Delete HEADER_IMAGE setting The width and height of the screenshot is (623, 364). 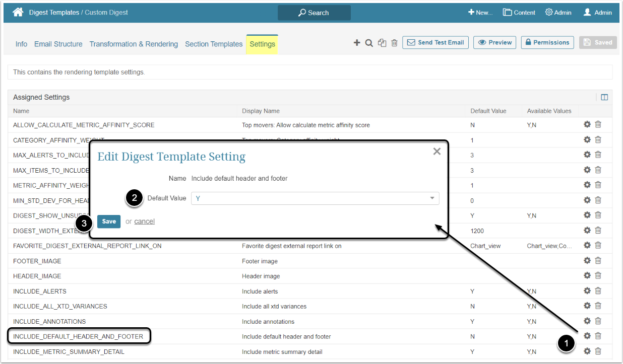click(x=598, y=275)
